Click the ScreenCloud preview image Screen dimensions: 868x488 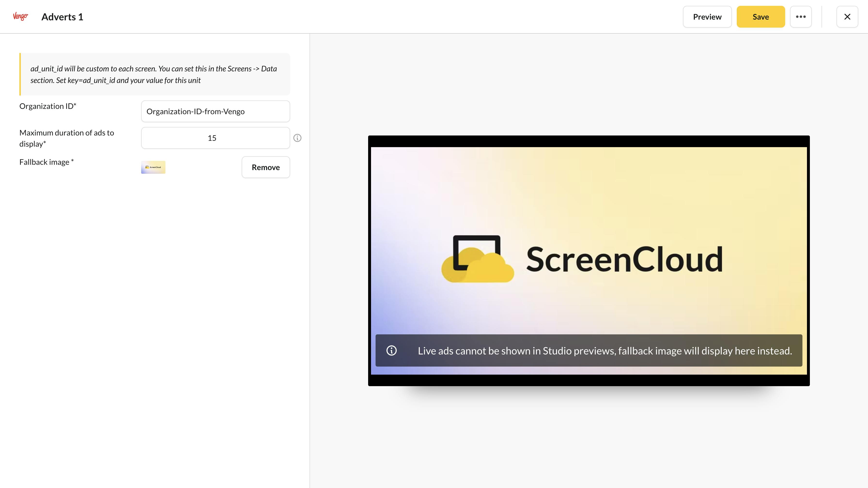589,261
